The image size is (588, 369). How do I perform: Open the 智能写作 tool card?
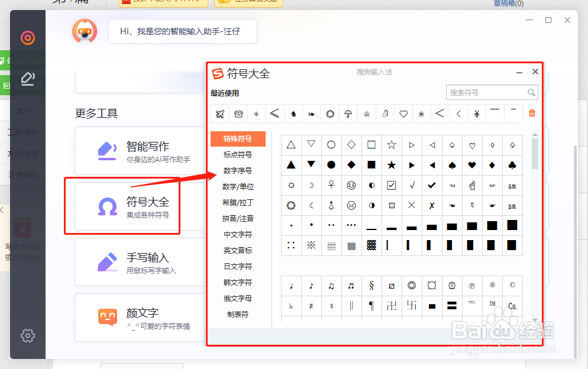click(140, 151)
